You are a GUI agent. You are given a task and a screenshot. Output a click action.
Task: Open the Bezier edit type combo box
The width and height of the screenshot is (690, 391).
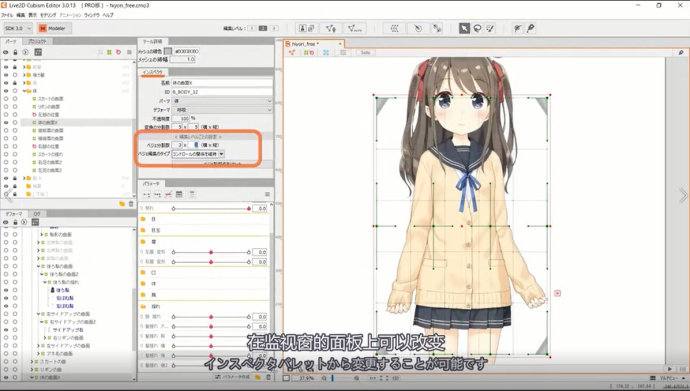198,154
